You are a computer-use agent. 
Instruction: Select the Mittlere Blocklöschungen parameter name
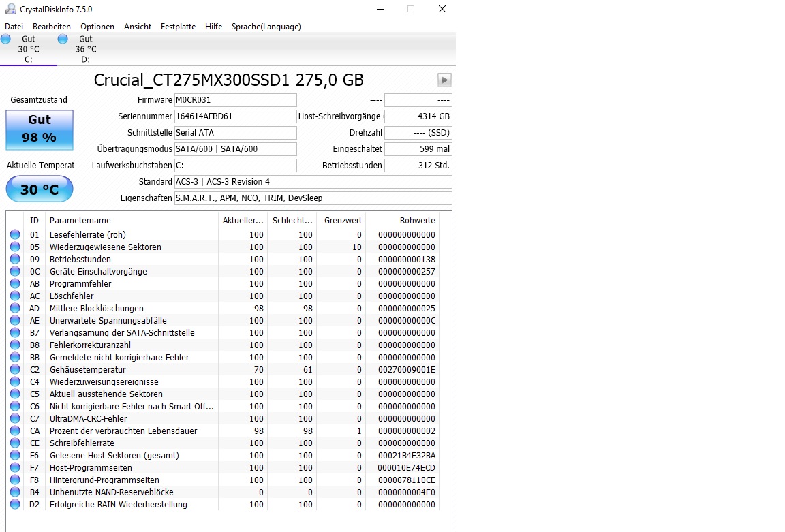(97, 309)
